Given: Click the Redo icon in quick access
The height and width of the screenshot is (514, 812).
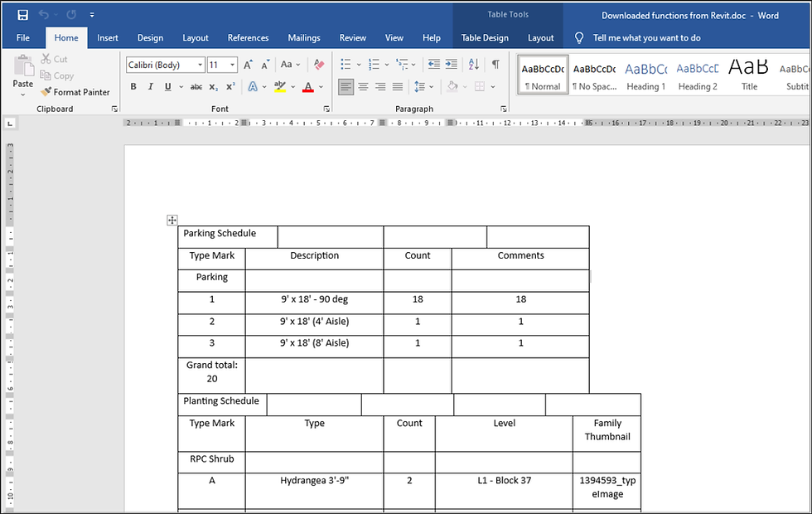Looking at the screenshot, I should tap(71, 15).
